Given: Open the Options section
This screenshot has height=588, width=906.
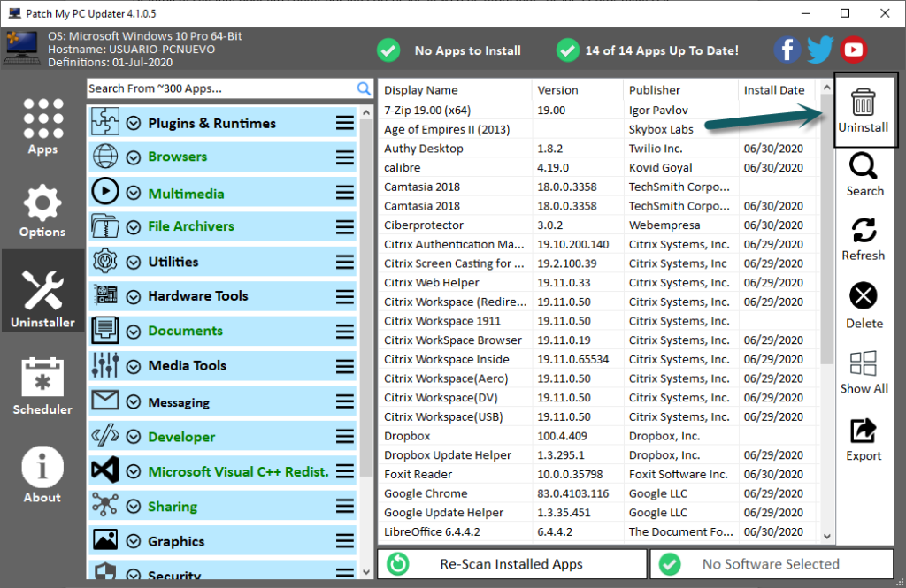Looking at the screenshot, I should 42,210.
